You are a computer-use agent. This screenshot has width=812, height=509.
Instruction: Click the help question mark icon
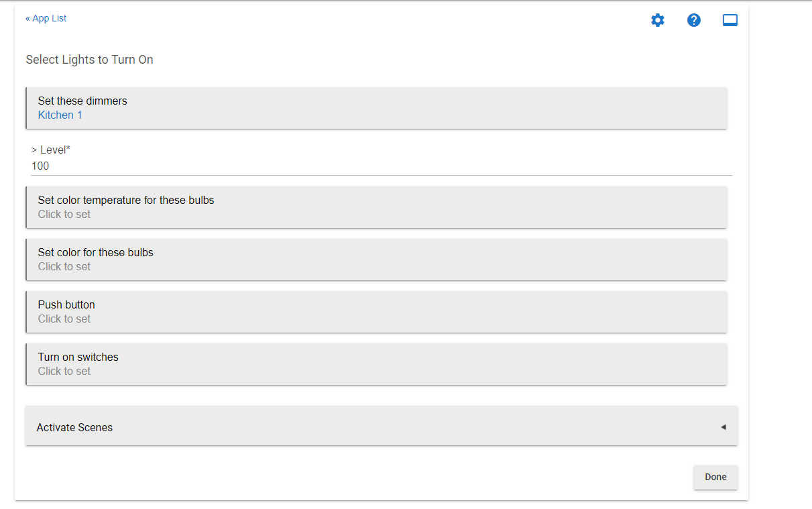(694, 20)
